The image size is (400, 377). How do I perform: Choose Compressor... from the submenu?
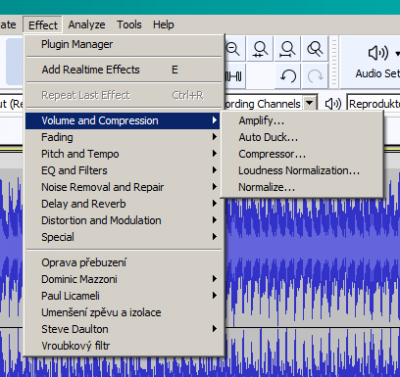tap(302, 154)
